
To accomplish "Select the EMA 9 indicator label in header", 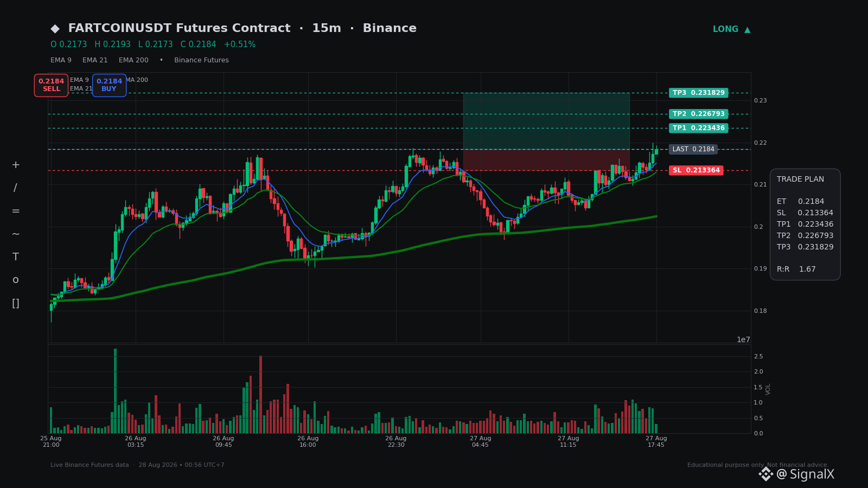I will coord(61,60).
